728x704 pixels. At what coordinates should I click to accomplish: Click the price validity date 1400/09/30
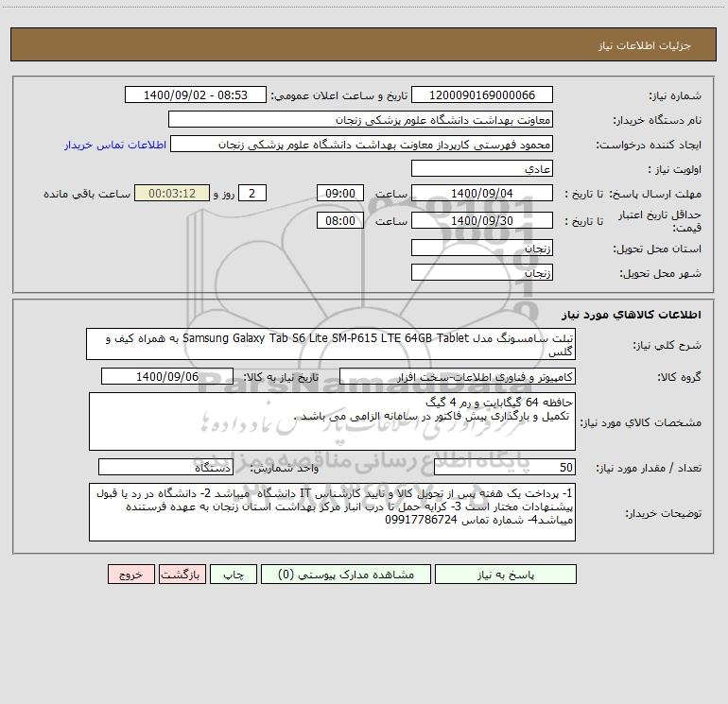point(482,220)
